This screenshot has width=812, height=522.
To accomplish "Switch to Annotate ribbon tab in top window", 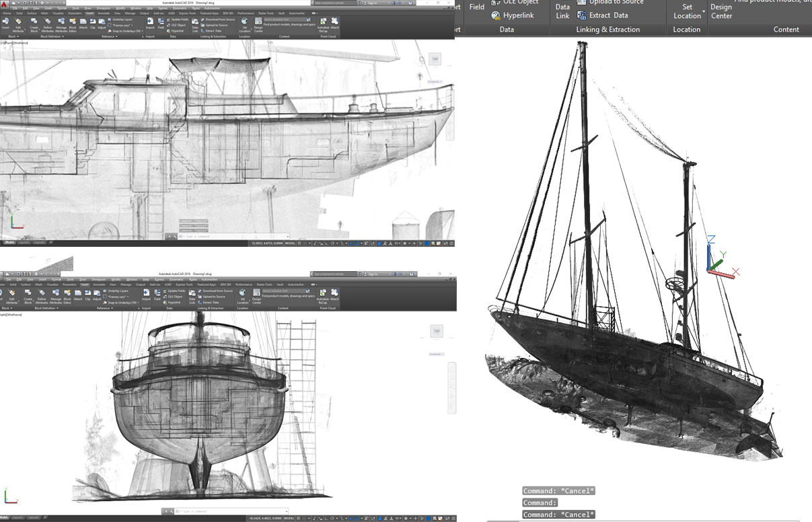I will [104, 13].
